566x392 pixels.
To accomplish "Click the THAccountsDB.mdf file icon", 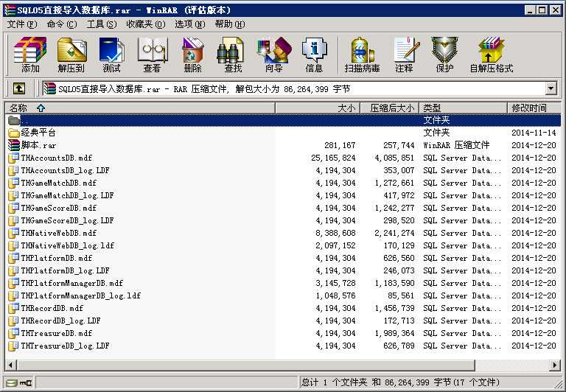I will click(14, 158).
